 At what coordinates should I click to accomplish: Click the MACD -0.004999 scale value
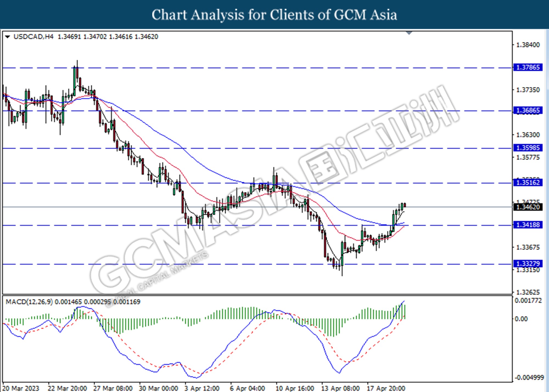(529, 378)
